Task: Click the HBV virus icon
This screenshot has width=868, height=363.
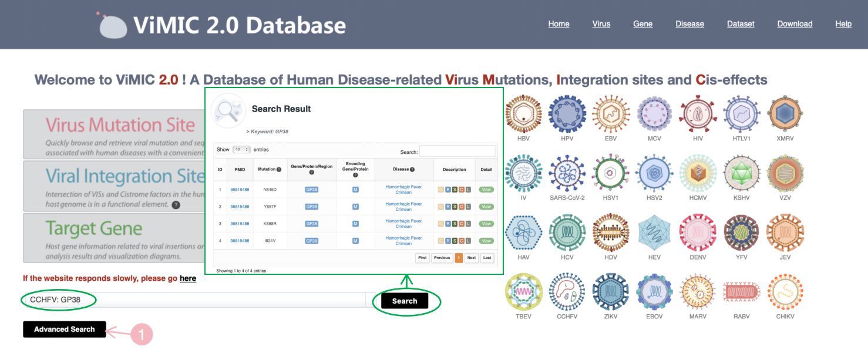Action: pyautogui.click(x=523, y=115)
